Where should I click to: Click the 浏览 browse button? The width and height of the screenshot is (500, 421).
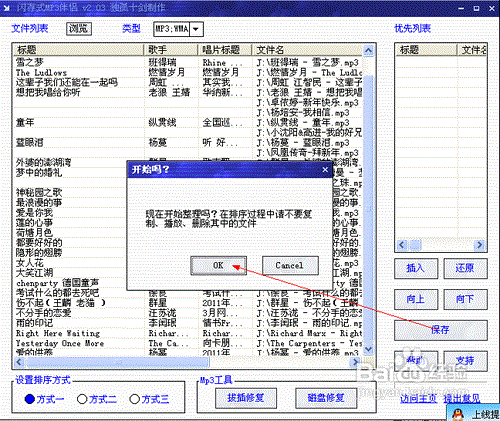point(79,29)
